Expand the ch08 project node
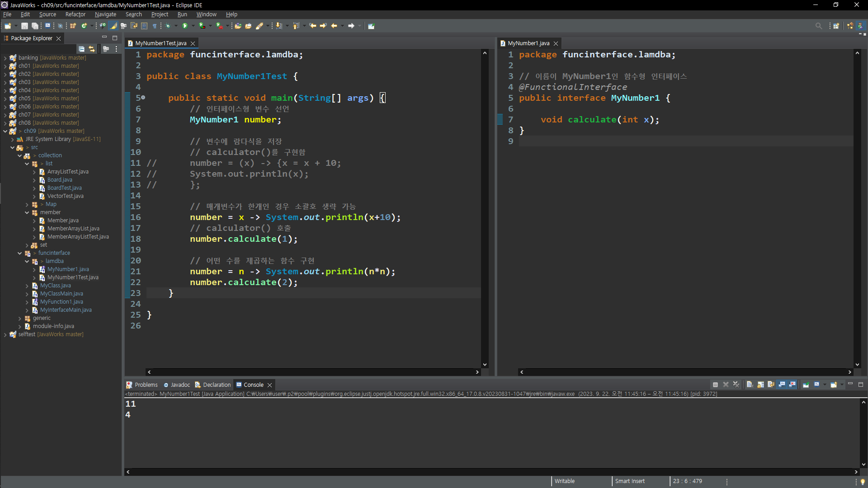This screenshot has height=488, width=868. tap(5, 123)
